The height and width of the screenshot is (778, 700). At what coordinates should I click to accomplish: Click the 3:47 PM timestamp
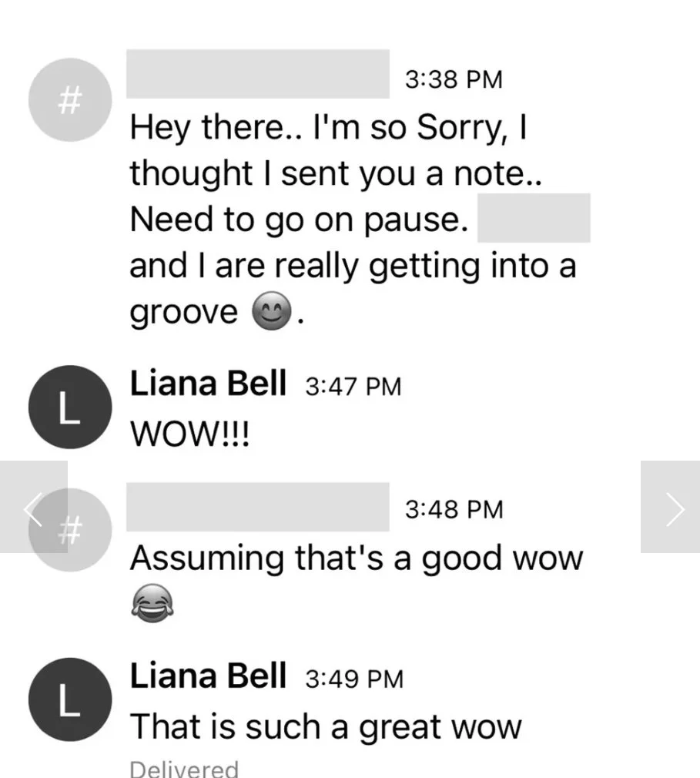click(353, 387)
